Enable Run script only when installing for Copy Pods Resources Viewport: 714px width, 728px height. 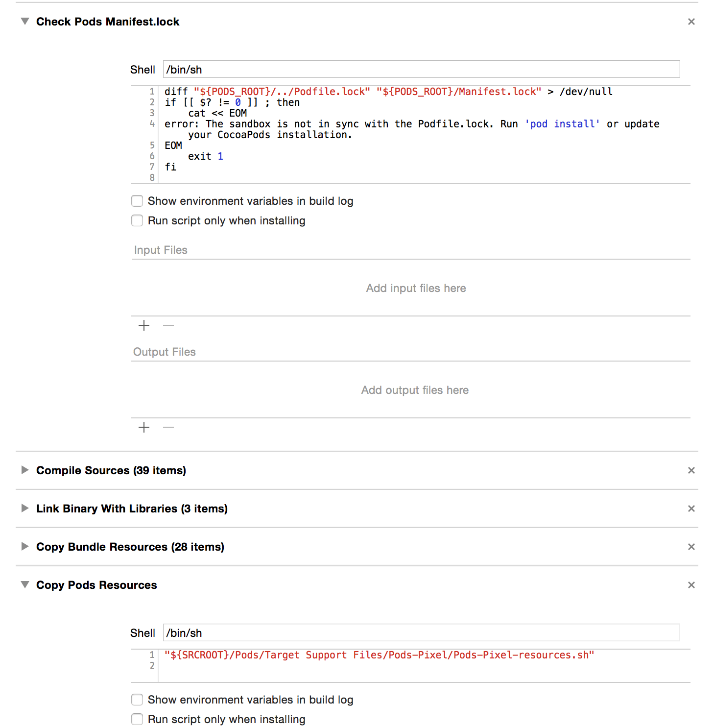click(137, 719)
